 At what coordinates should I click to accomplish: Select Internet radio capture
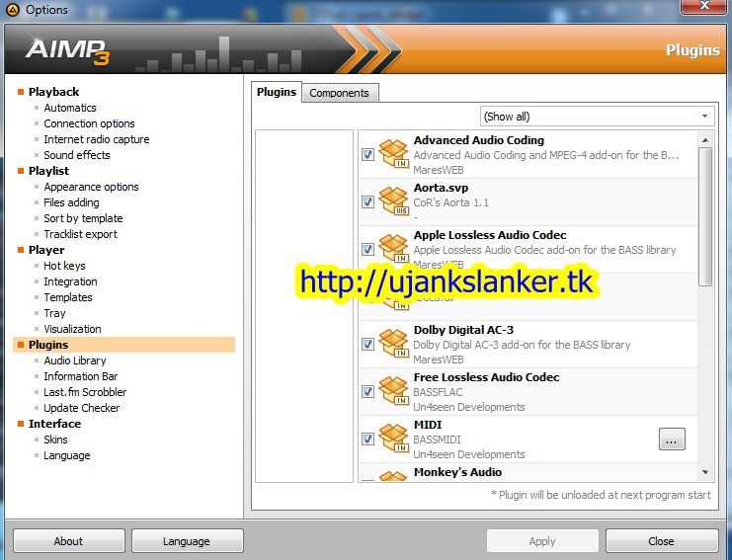coord(97,139)
